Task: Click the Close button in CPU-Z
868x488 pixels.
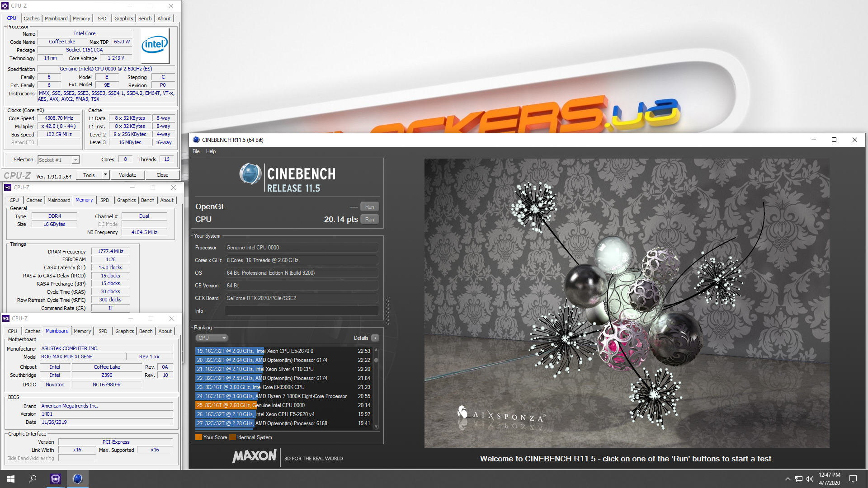Action: point(162,175)
